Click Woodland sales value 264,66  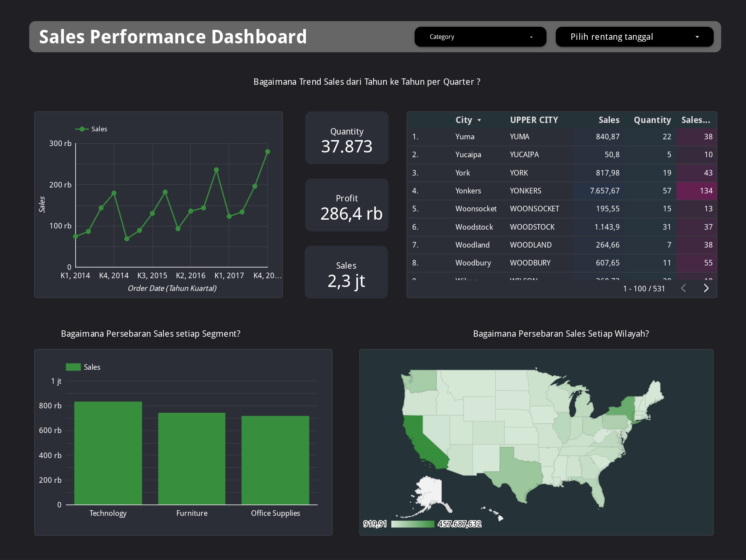click(608, 245)
